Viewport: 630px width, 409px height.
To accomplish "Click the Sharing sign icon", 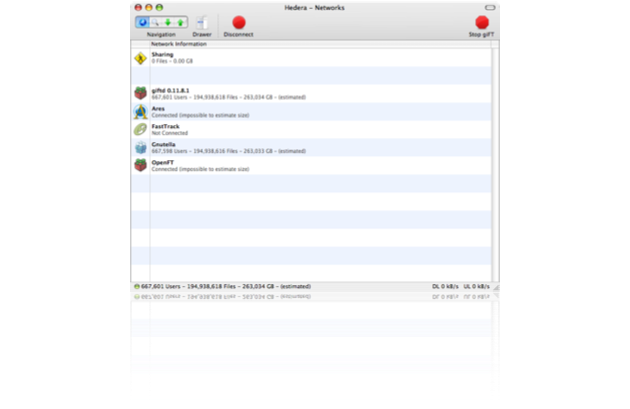I will click(x=140, y=58).
